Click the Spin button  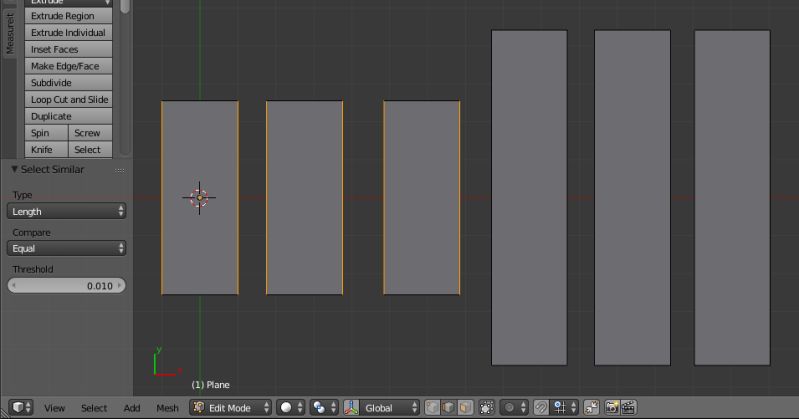click(46, 133)
